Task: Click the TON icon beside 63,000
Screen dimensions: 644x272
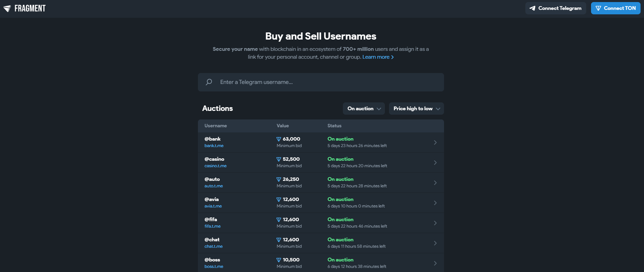Action: tap(279, 139)
